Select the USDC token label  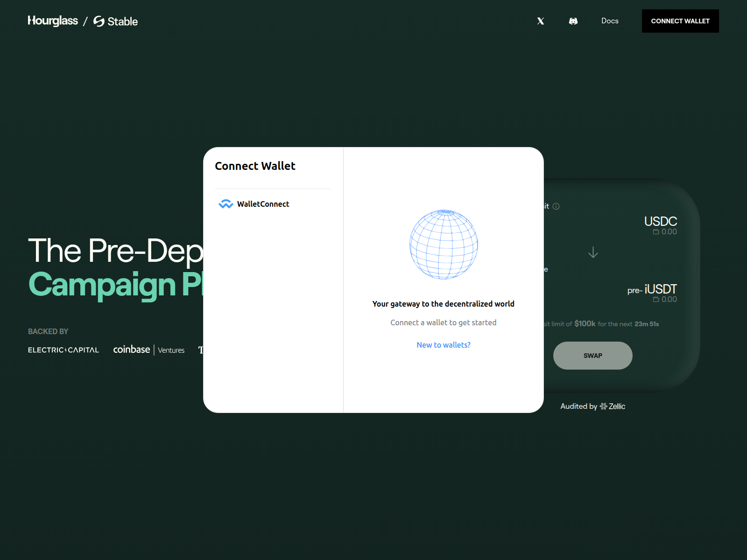[x=661, y=221]
